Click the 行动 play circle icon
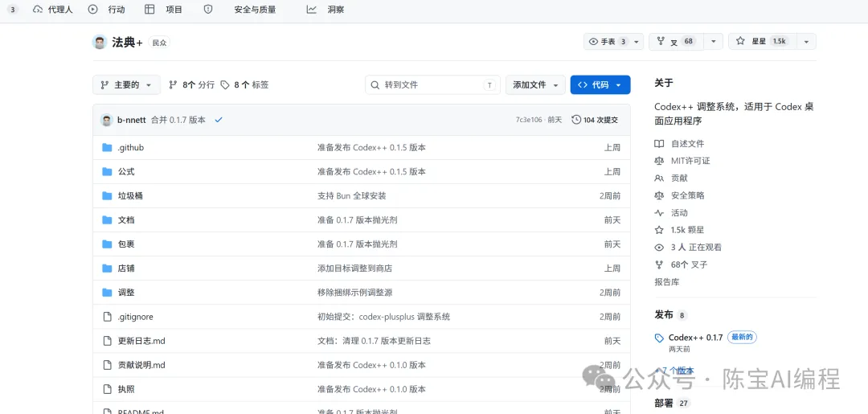 pos(93,10)
